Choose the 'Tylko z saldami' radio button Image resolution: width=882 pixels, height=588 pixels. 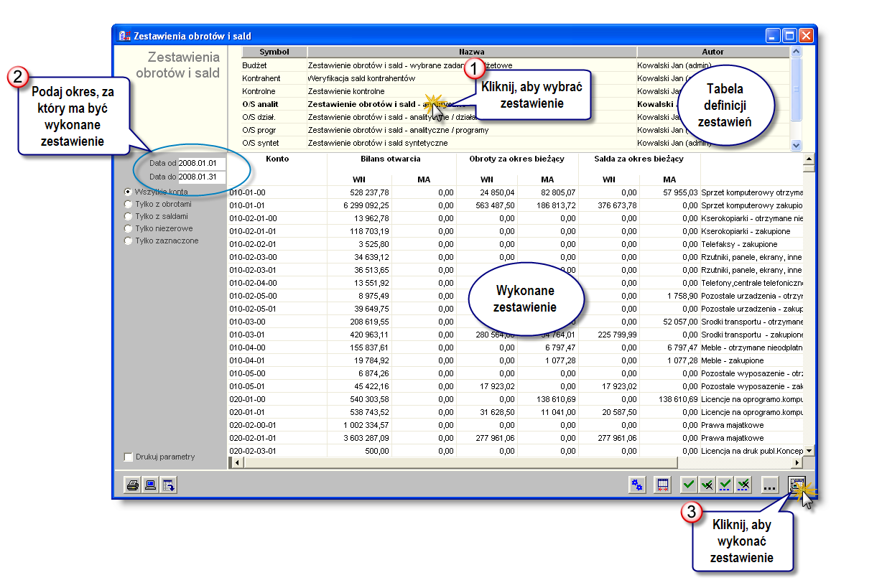tap(129, 216)
